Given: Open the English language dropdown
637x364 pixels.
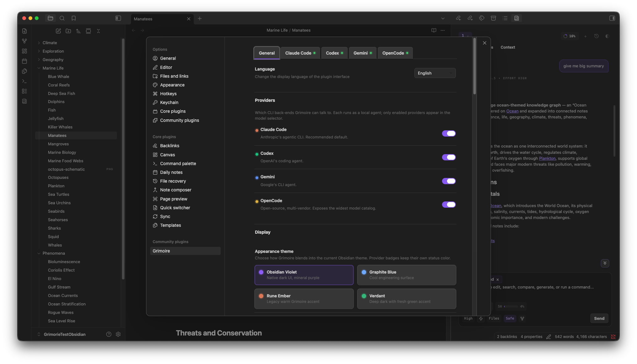Looking at the screenshot, I should 435,73.
